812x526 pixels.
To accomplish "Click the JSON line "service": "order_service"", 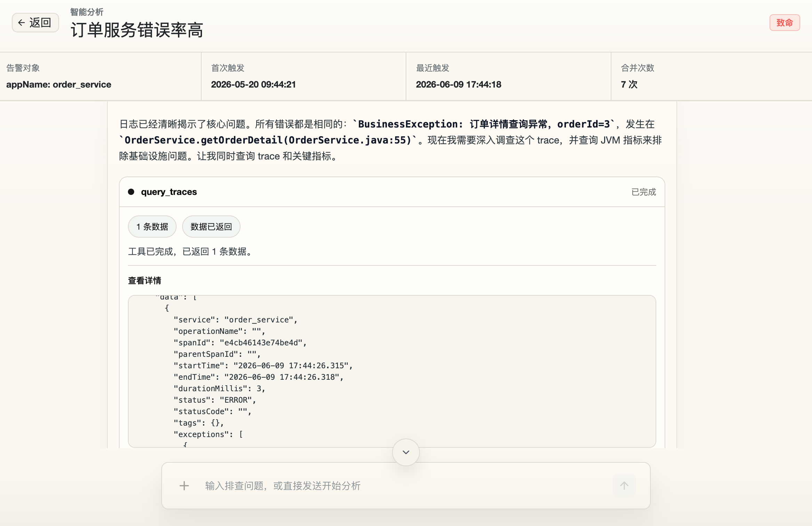I will coord(235,320).
